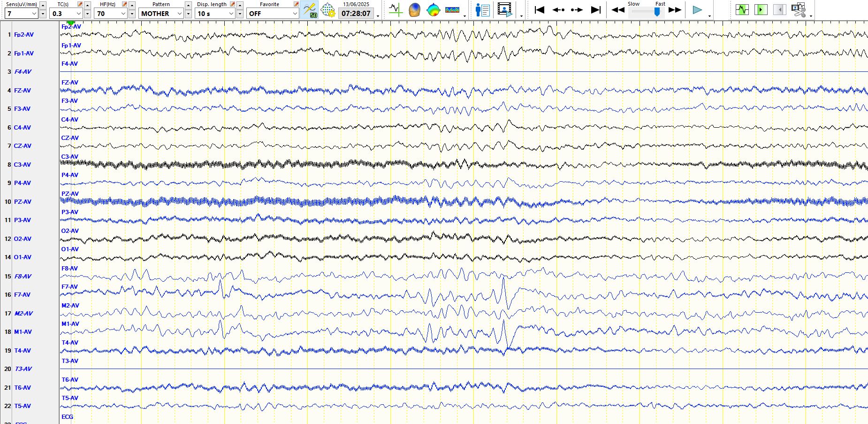Expand the arrow next to the time display
The height and width of the screenshot is (424, 868).
click(378, 15)
